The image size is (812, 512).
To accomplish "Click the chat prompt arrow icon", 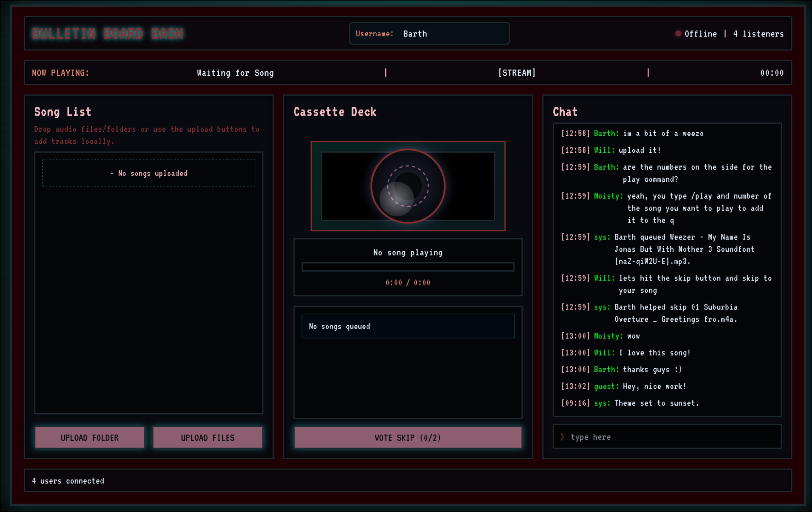I will pyautogui.click(x=562, y=437).
